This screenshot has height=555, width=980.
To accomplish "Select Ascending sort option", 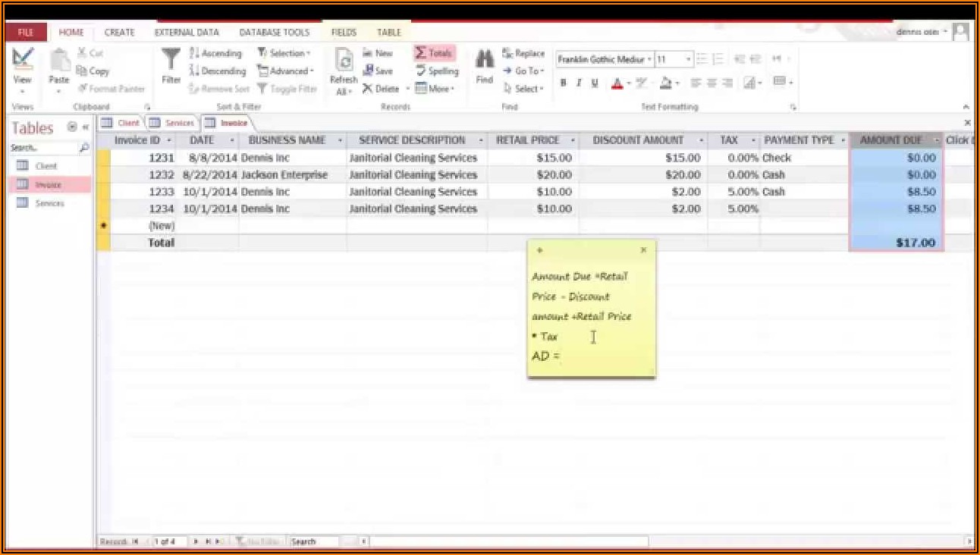I will point(216,53).
